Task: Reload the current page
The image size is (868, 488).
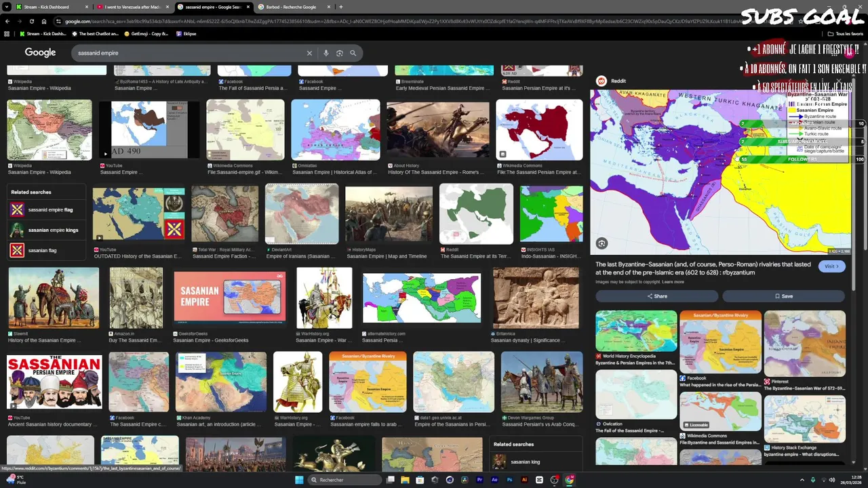Action: [31, 21]
